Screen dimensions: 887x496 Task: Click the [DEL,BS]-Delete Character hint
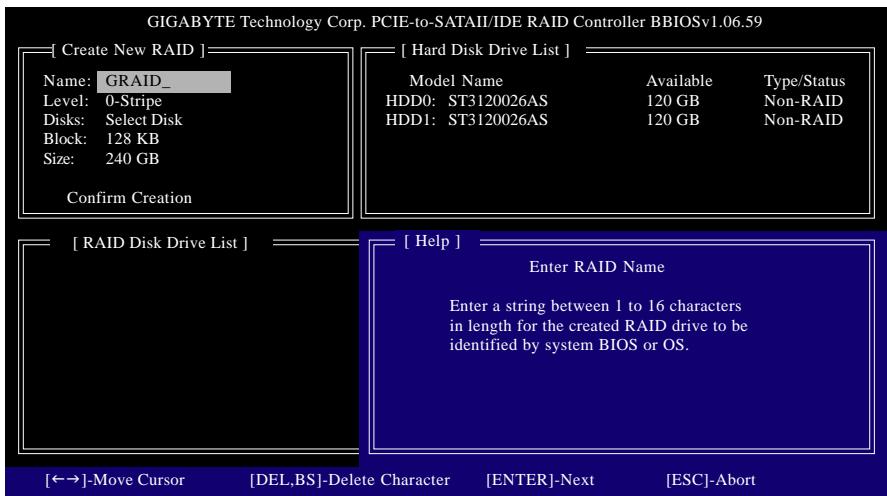[350, 480]
